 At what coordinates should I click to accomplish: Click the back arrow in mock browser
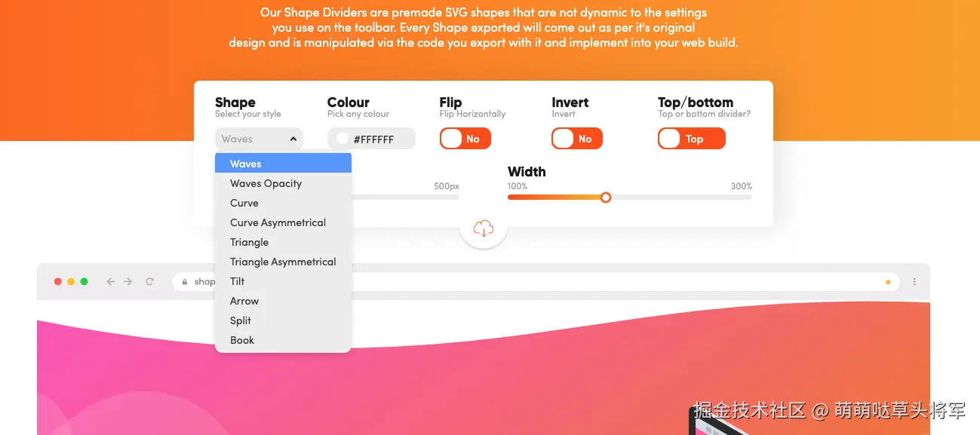(x=111, y=281)
